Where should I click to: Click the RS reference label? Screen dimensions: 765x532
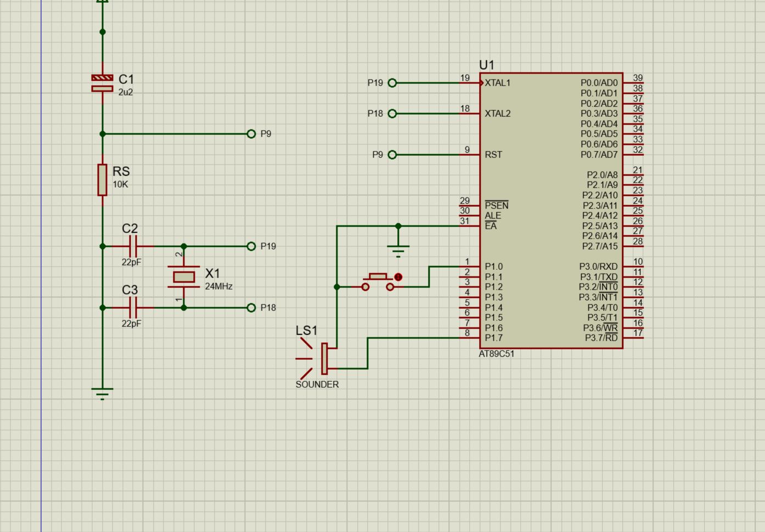pyautogui.click(x=121, y=172)
